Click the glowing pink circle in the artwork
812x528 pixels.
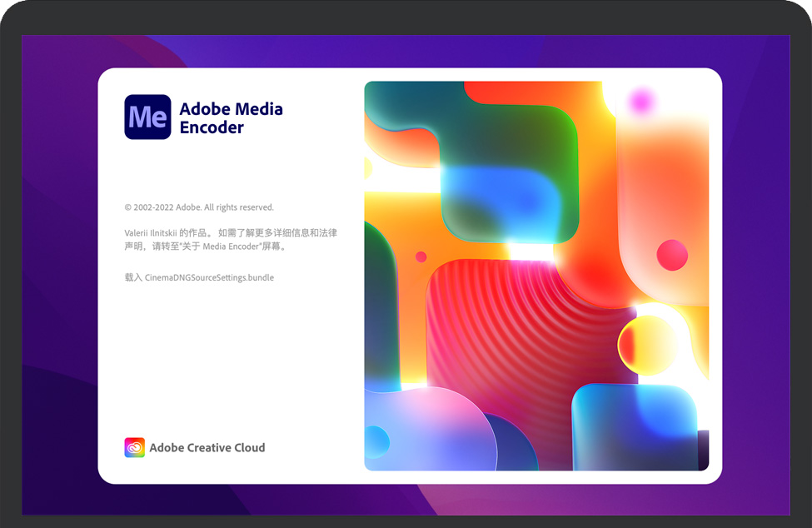641,102
